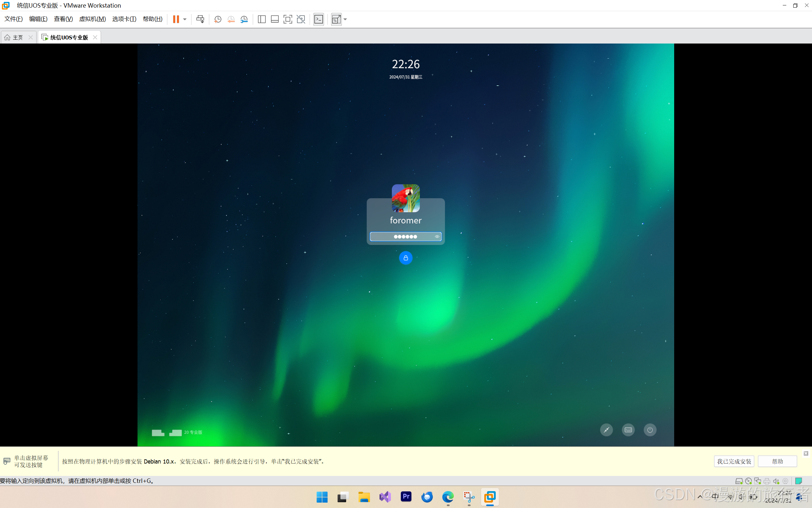Close the 主页 tab
The height and width of the screenshot is (508, 812).
click(x=30, y=37)
